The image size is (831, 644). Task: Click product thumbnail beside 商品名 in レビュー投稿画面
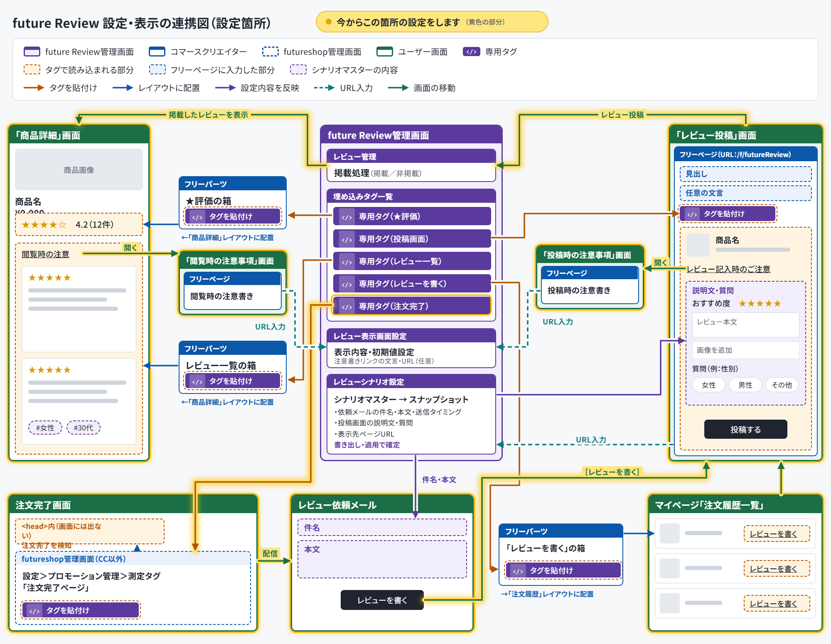[698, 245]
